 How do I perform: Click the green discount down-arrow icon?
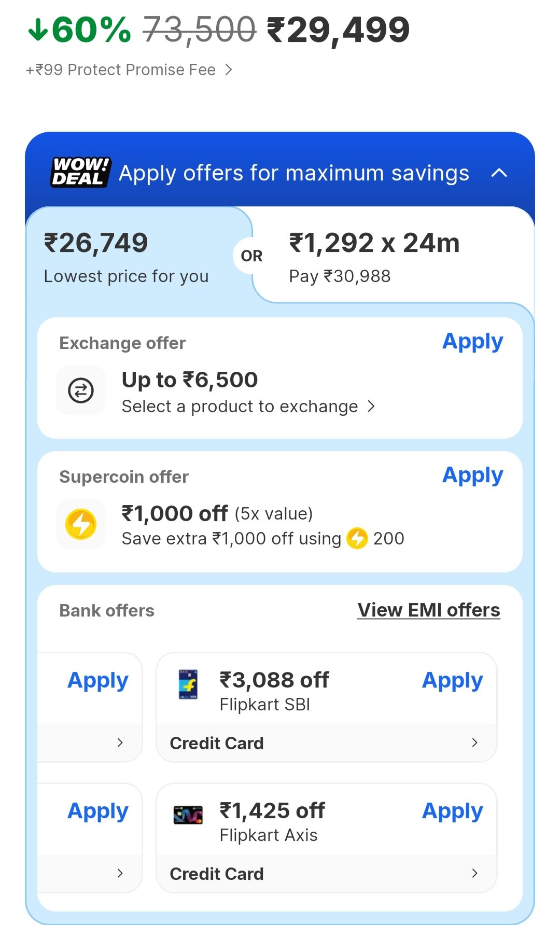click(x=37, y=30)
